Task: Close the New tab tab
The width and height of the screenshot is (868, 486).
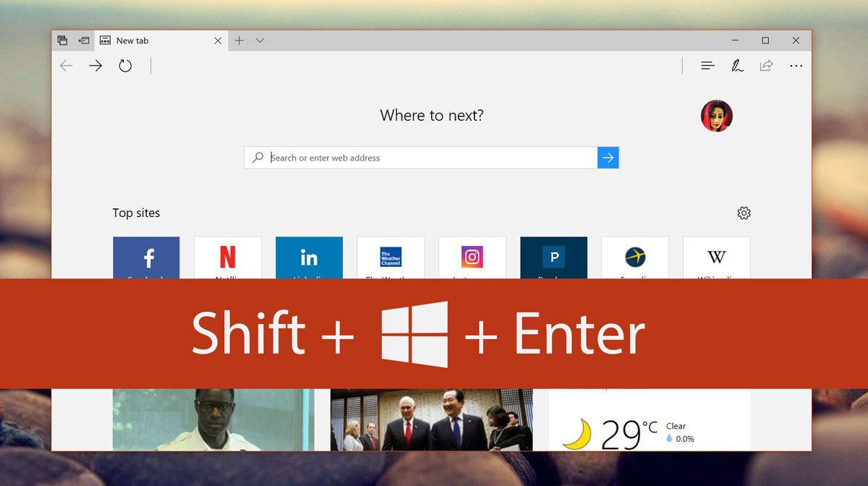Action: [218, 40]
